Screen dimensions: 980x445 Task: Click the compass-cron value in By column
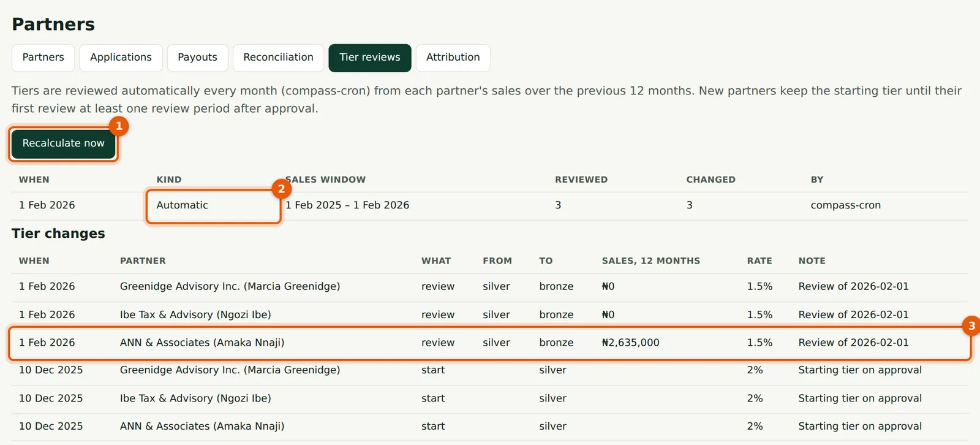[x=845, y=206]
